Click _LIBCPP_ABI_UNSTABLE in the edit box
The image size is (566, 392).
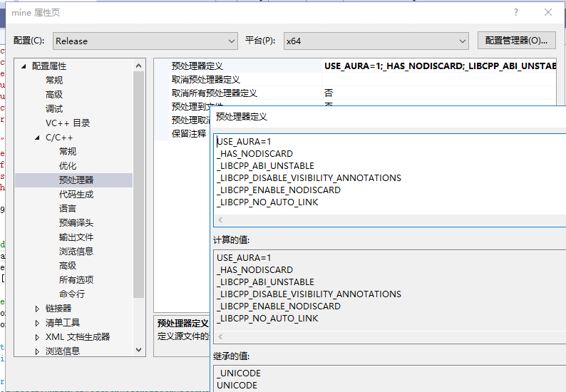[266, 165]
